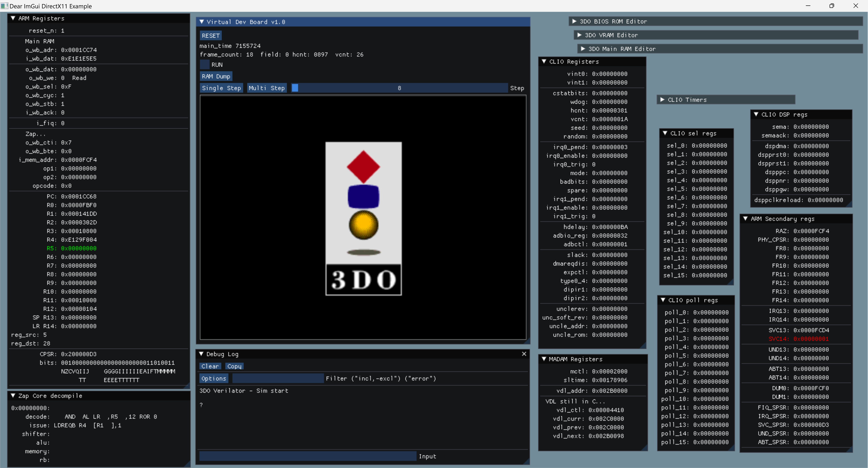Expand the 3DO BIOS ROM Editor
The image size is (868, 468).
click(574, 21)
